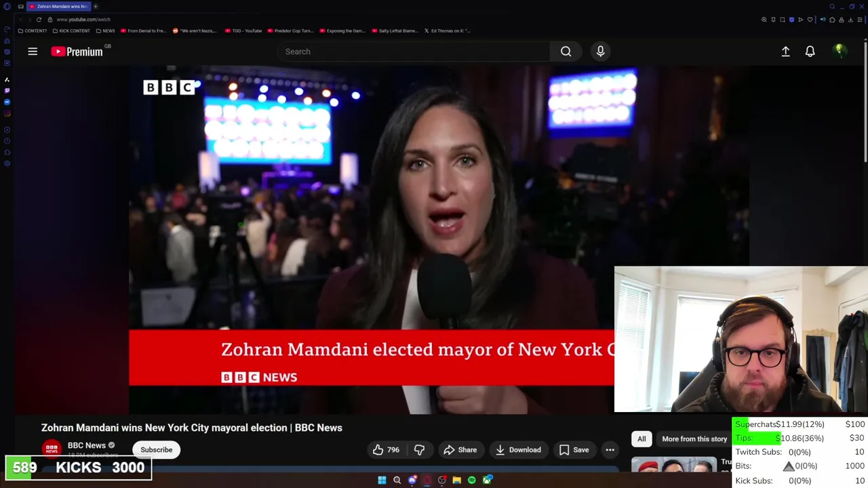Open the Windows Start button
Screen dimensions: 868x488
(x=382, y=481)
